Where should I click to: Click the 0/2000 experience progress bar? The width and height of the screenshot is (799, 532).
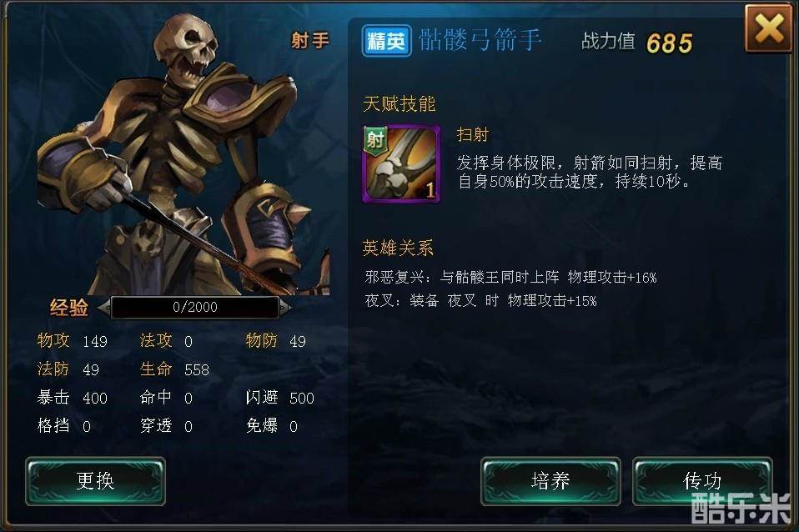[x=194, y=307]
